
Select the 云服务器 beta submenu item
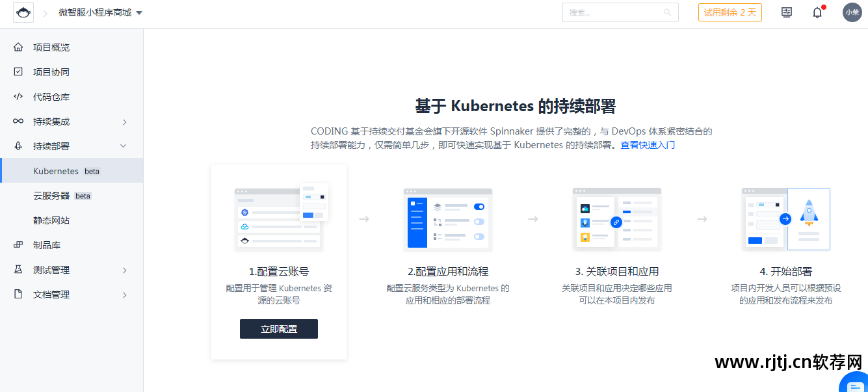(x=72, y=196)
